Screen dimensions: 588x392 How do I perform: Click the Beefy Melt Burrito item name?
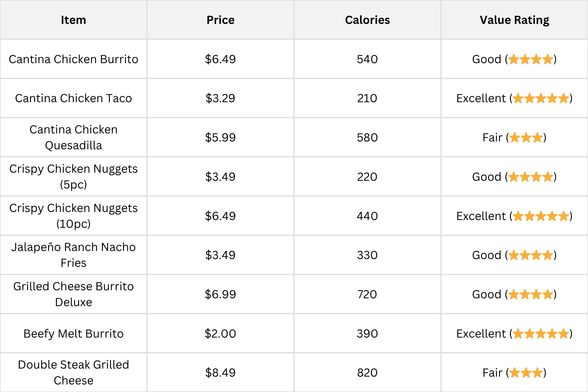pyautogui.click(x=73, y=334)
